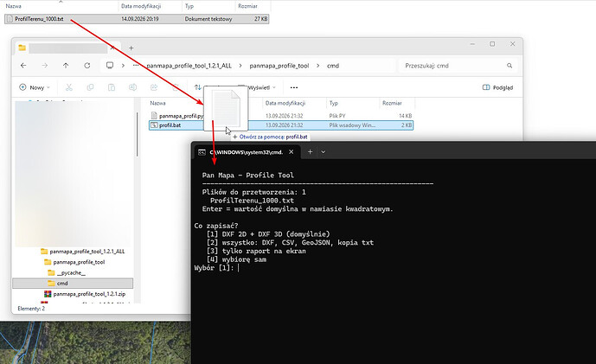This screenshot has width=596, height=364.
Task: Click the __pycache__ folder icon in tree
Action: [51, 272]
